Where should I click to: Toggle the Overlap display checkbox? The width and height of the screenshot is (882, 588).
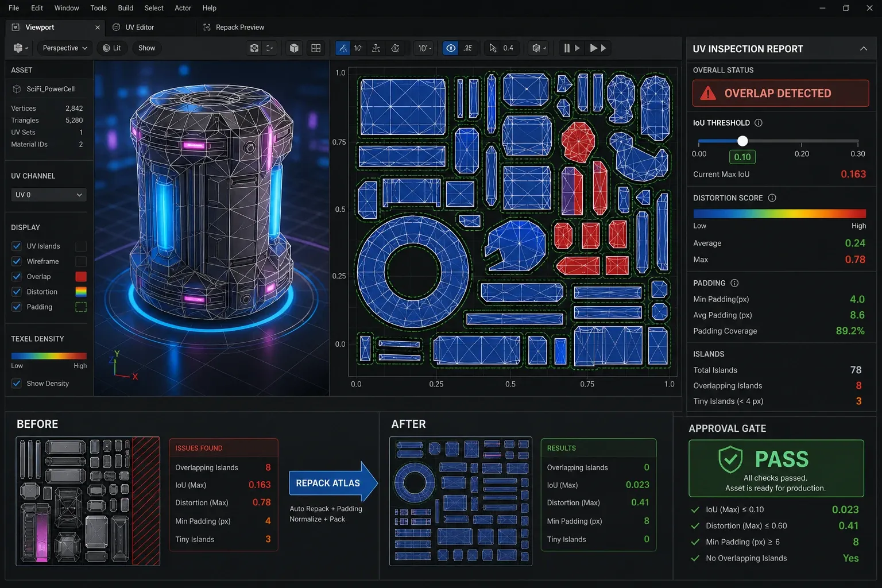17,277
